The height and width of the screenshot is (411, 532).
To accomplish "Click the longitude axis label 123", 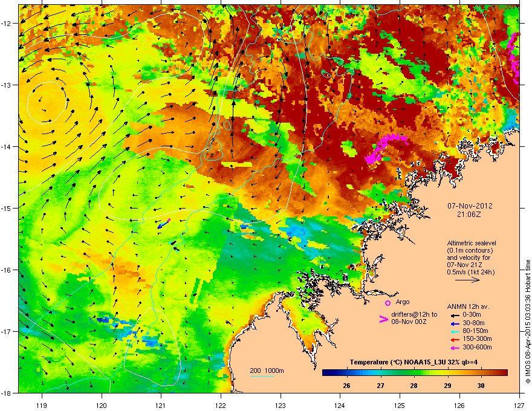I will pyautogui.click(x=281, y=405).
